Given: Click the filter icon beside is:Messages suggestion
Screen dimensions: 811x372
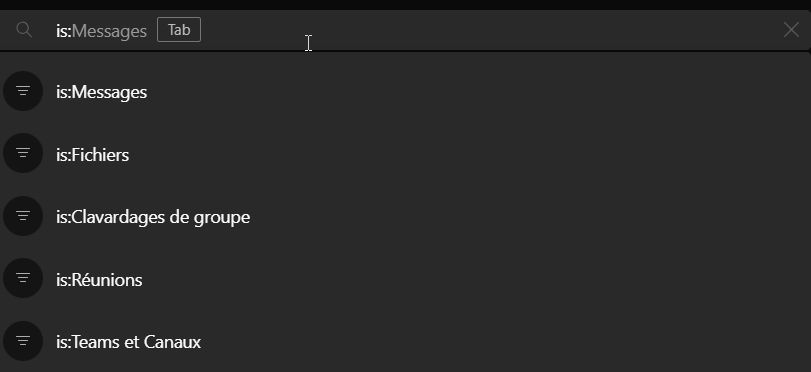Looking at the screenshot, I should (23, 91).
